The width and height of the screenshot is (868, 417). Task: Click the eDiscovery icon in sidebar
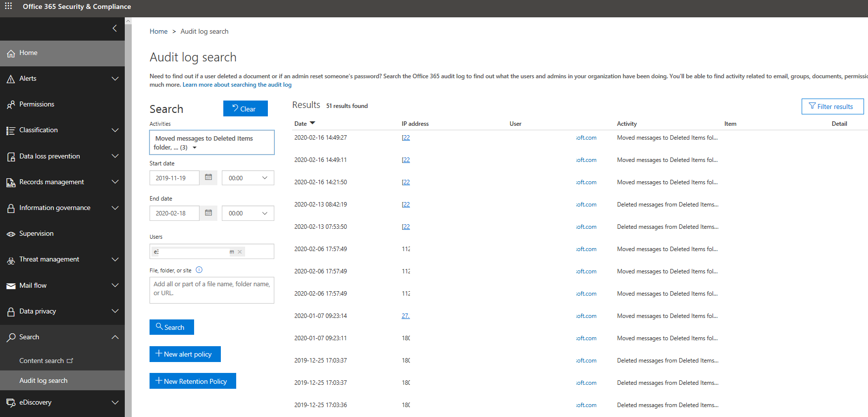[x=10, y=403]
